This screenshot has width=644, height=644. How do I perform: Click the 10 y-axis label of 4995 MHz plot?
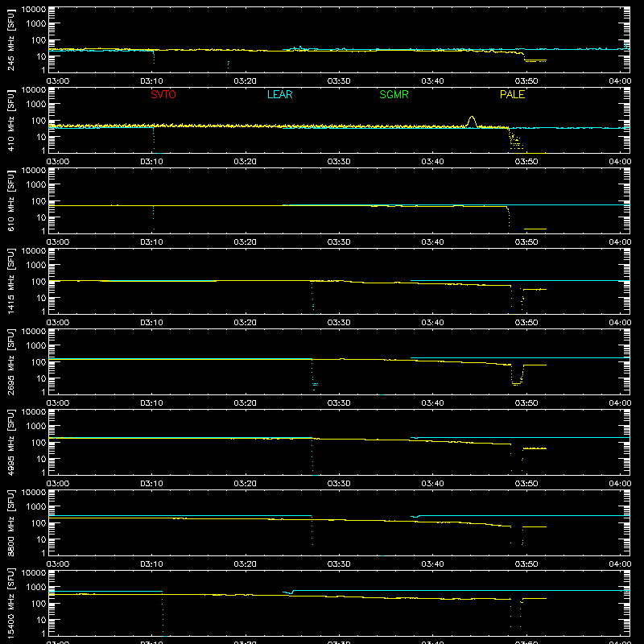41,459
